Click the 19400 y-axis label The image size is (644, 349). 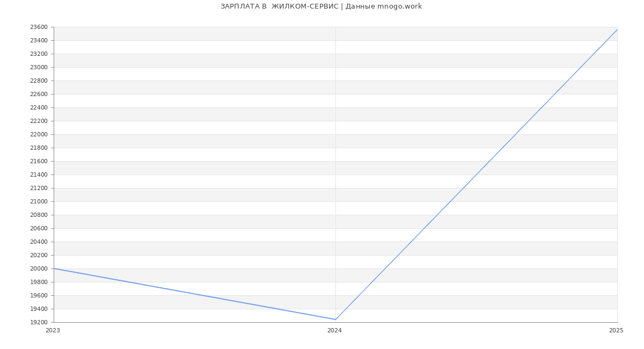tap(39, 309)
